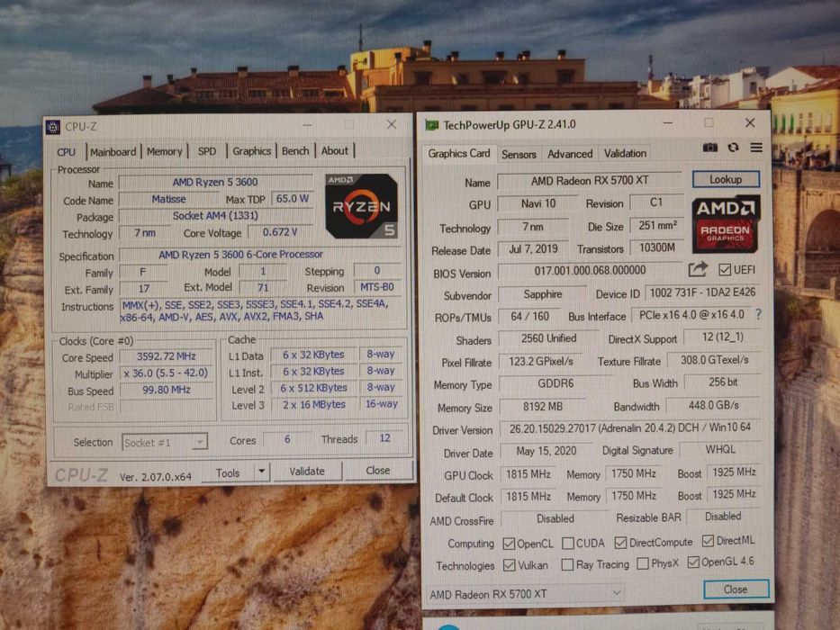The image size is (840, 630).
Task: Click the Bandwidth value 448.0 GB/s
Action: coord(714,406)
